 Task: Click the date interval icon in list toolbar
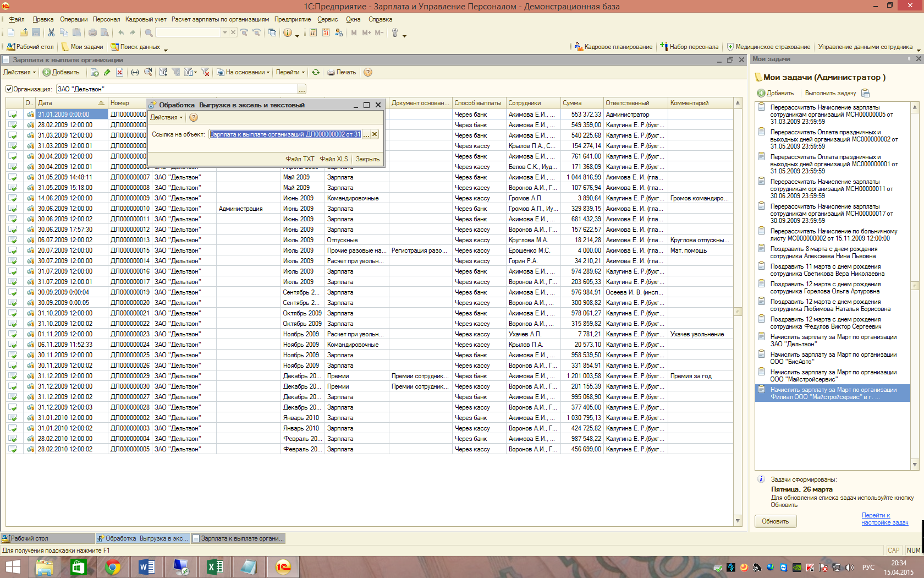tap(135, 72)
